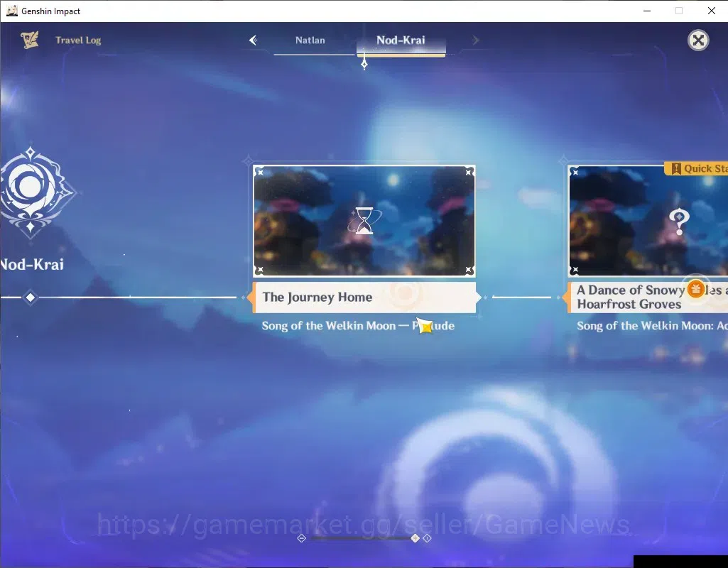This screenshot has width=728, height=568.
Task: Advance with the greyed right arrow after Nod-Krai
Action: pyautogui.click(x=475, y=40)
